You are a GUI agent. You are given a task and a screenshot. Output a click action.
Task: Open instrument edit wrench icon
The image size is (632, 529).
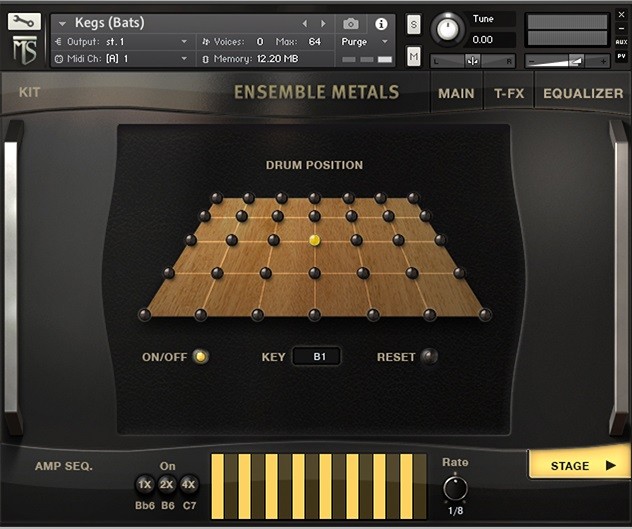click(24, 21)
